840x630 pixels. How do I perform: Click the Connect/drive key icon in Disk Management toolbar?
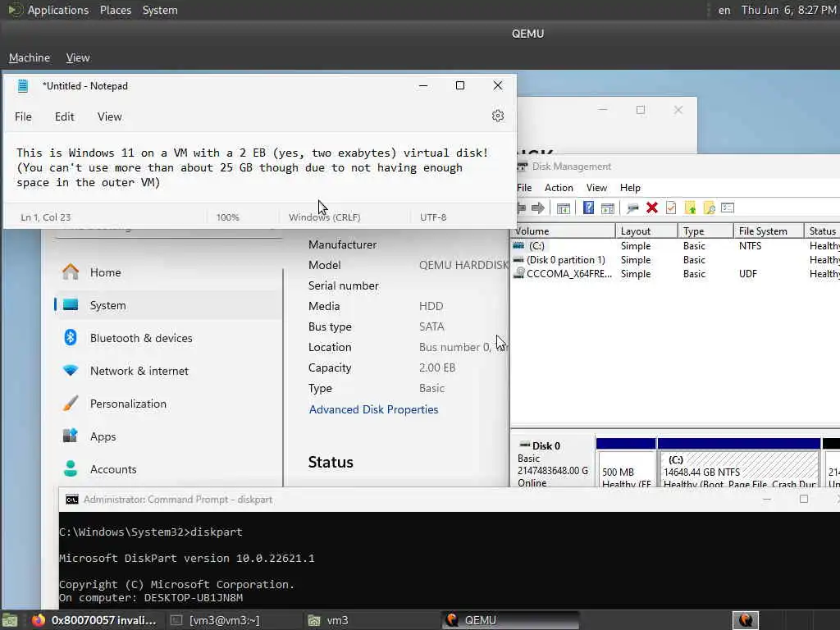(632, 208)
